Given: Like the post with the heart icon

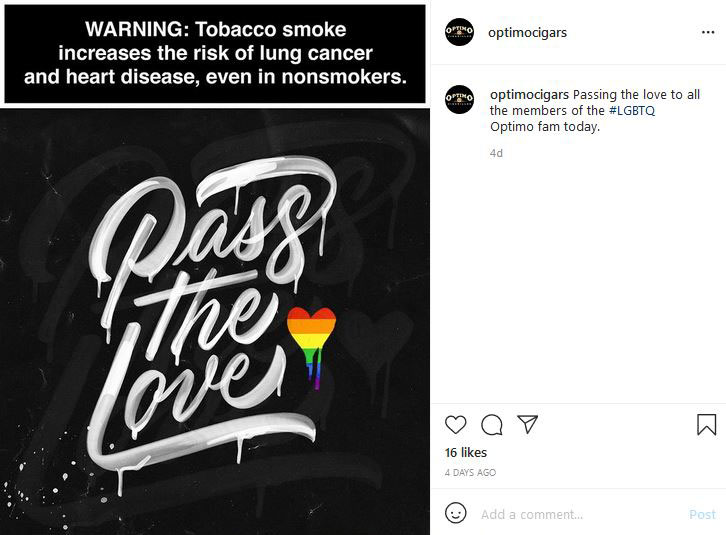Looking at the screenshot, I should (455, 424).
